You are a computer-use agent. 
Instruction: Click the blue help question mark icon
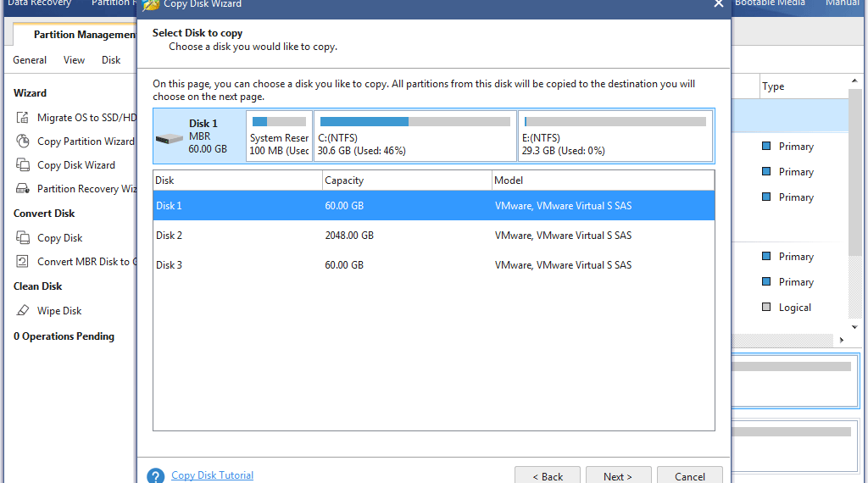(156, 476)
